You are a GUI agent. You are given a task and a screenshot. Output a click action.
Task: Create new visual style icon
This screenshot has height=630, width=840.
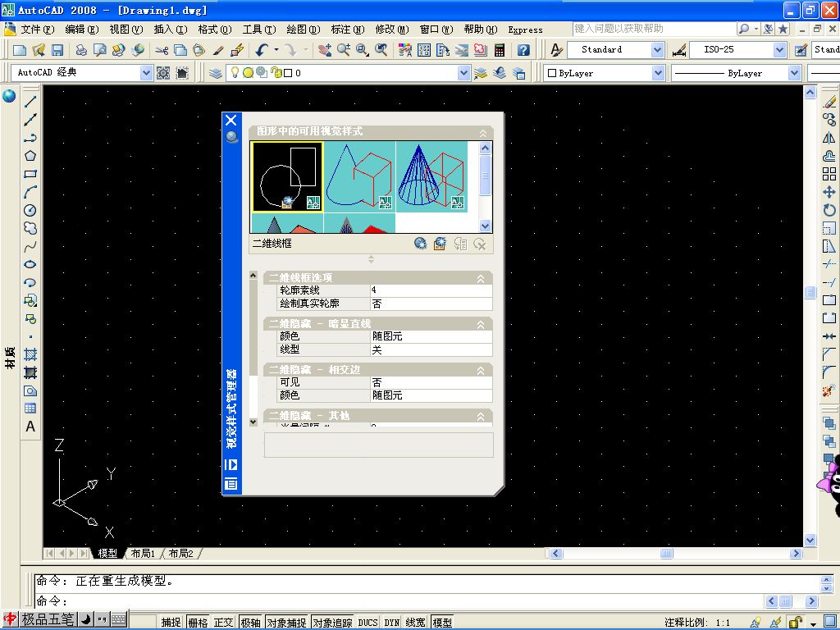[421, 244]
